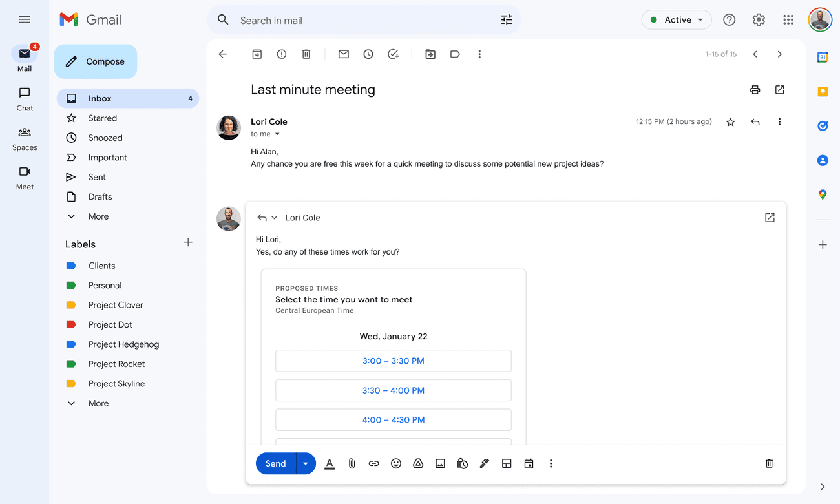Open Google Keep in the side panel
This screenshot has width=840, height=504.
coord(822,91)
